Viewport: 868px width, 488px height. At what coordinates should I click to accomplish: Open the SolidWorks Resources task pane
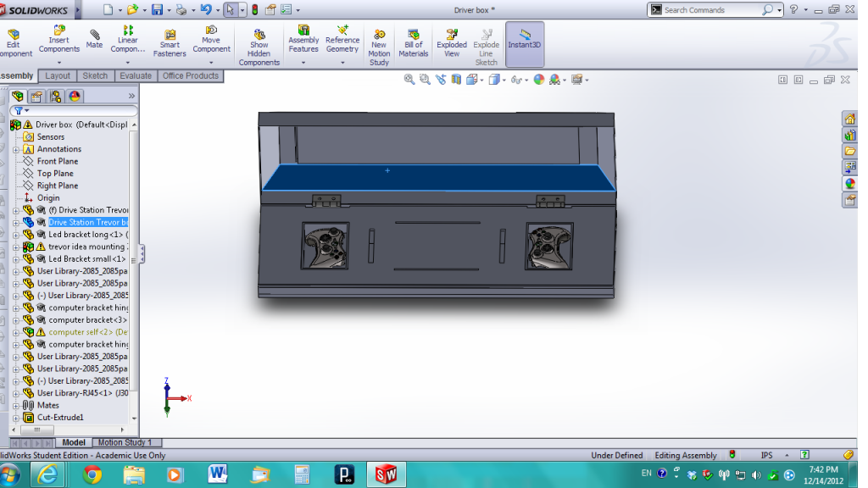849,119
